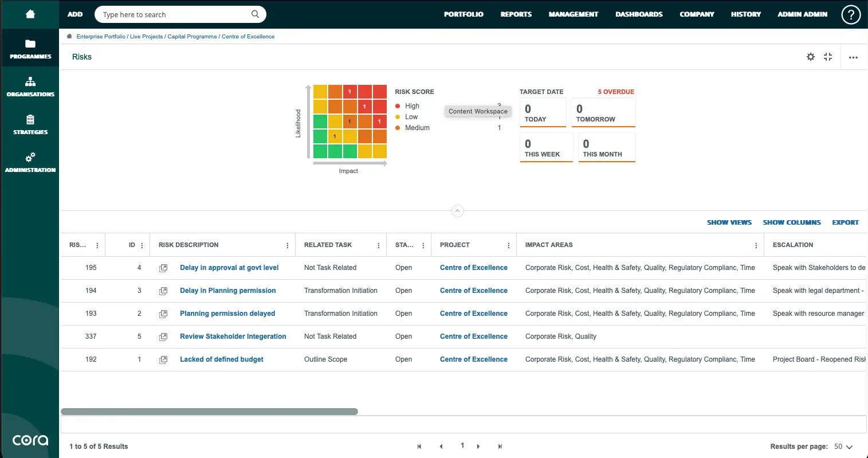Go to the Home icon in sidebar

[x=30, y=14]
